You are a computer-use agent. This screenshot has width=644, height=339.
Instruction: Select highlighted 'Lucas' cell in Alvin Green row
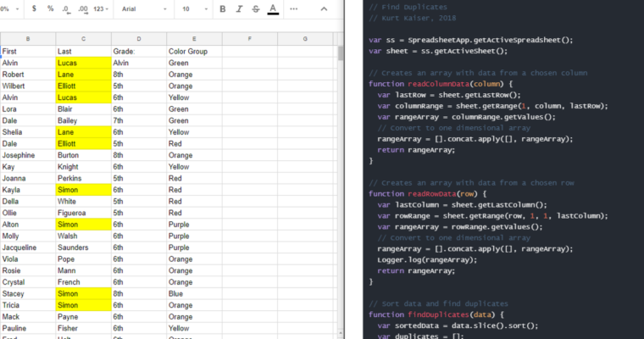click(83, 63)
